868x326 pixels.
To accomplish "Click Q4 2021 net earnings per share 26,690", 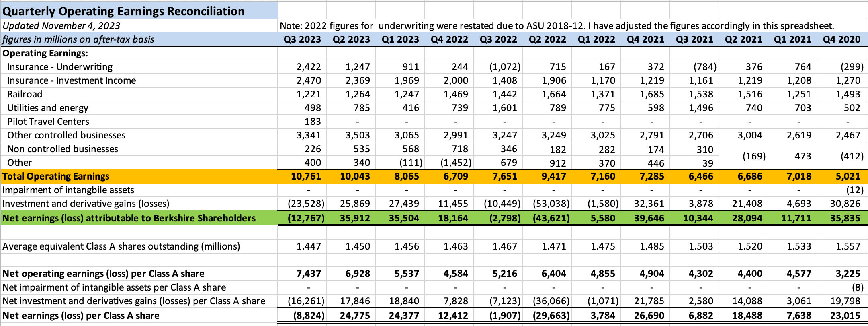I will click(649, 316).
